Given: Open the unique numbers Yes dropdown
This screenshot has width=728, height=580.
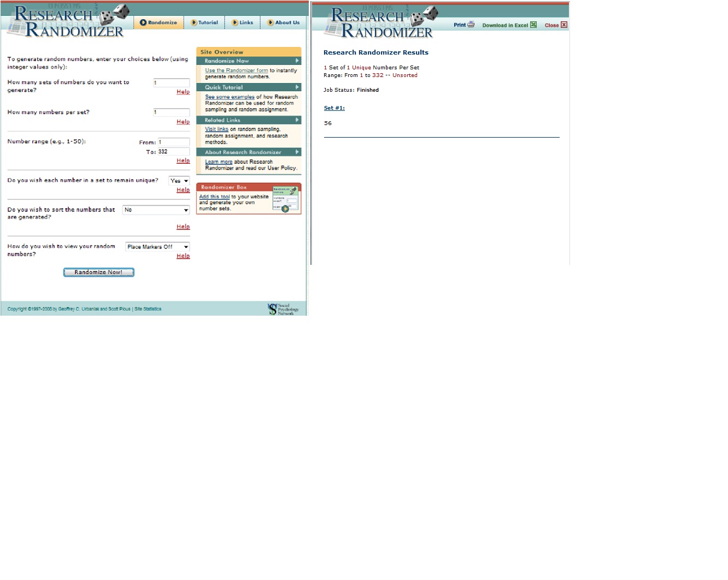Looking at the screenshot, I should pyautogui.click(x=179, y=181).
